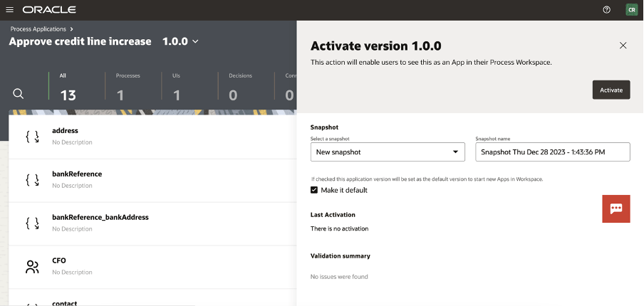The width and height of the screenshot is (644, 306).
Task: Click the address data type icon
Action: pyautogui.click(x=32, y=137)
